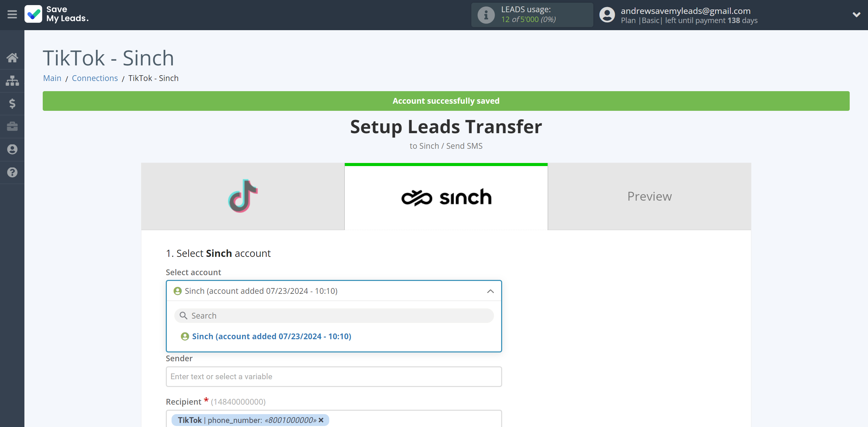Open the Sinch destination tab

(446, 196)
